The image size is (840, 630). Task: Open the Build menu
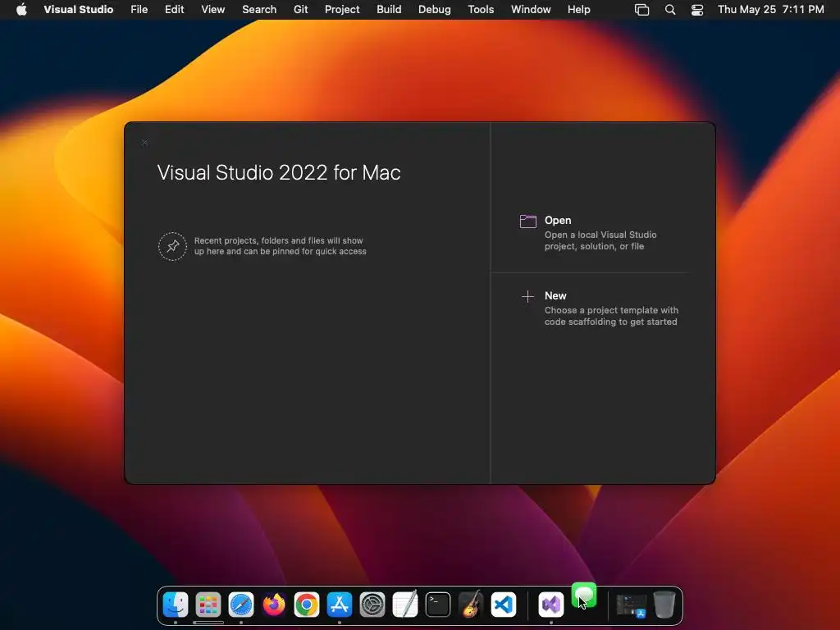(x=389, y=9)
